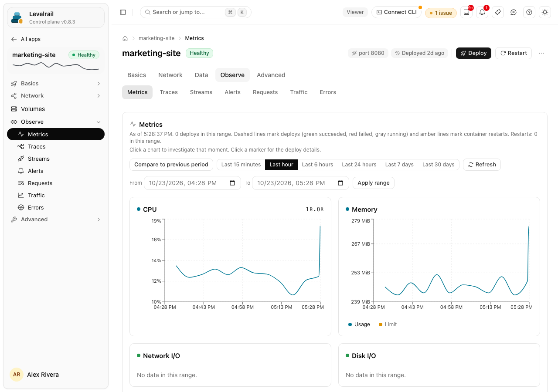This screenshot has width=558, height=392.
Task: Click the Deploy button
Action: point(473,53)
